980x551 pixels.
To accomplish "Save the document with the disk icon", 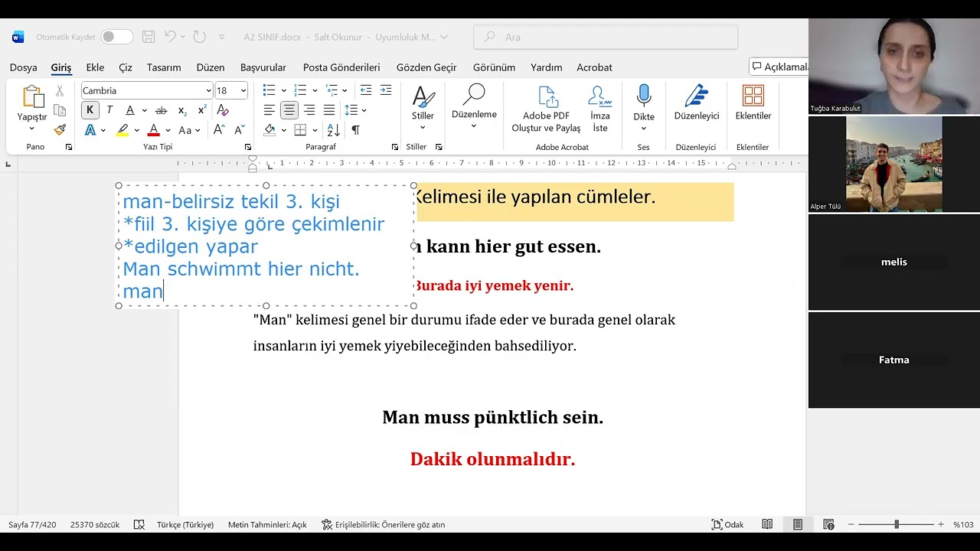I will coord(149,37).
